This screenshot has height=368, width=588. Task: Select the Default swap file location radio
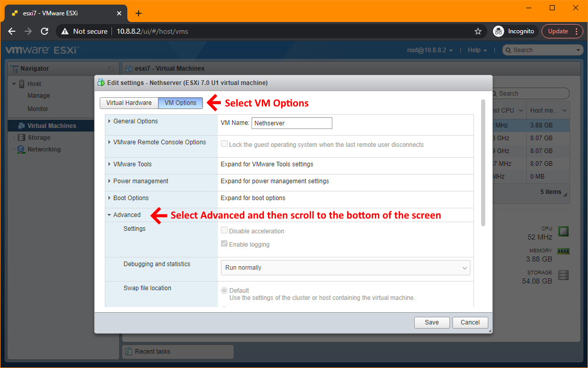coord(224,290)
